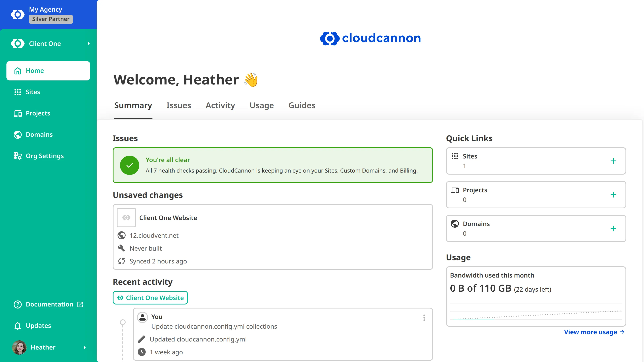This screenshot has height=362, width=644.
Task: Click the 0 B of 110 GB value
Action: [x=481, y=288]
